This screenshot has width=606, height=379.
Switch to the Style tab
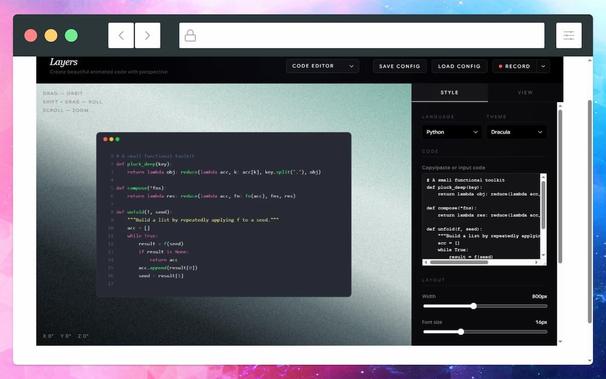click(449, 93)
